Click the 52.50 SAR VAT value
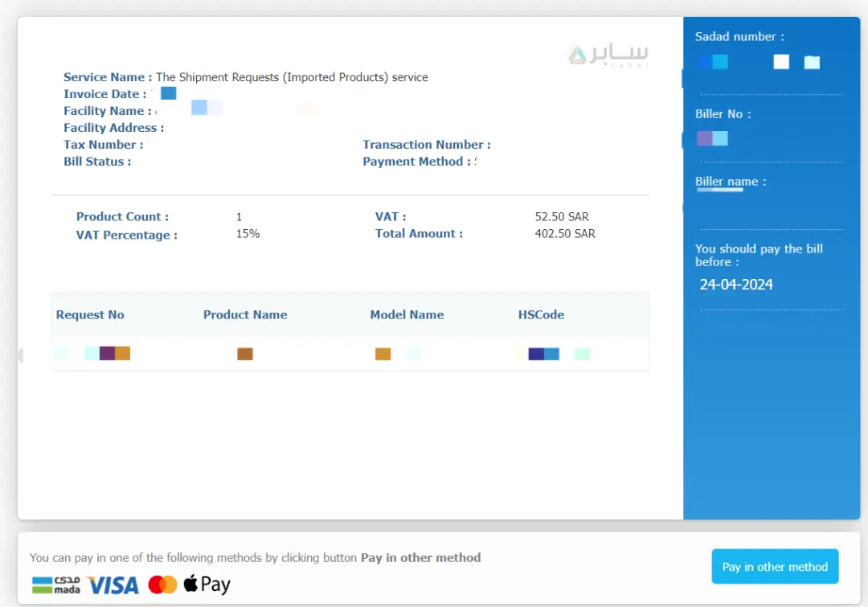 pos(562,216)
